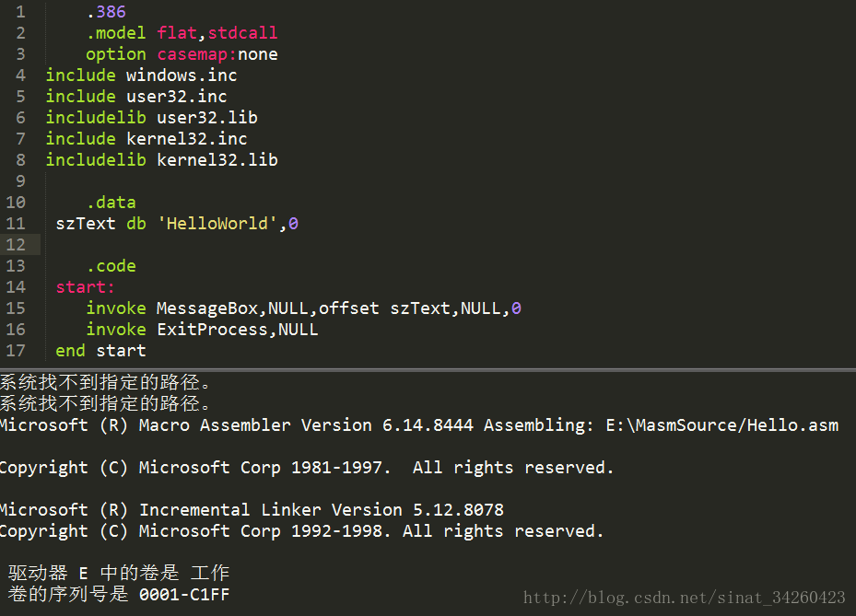
Task: Click the Incremental Linker version output line
Action: click(x=252, y=510)
